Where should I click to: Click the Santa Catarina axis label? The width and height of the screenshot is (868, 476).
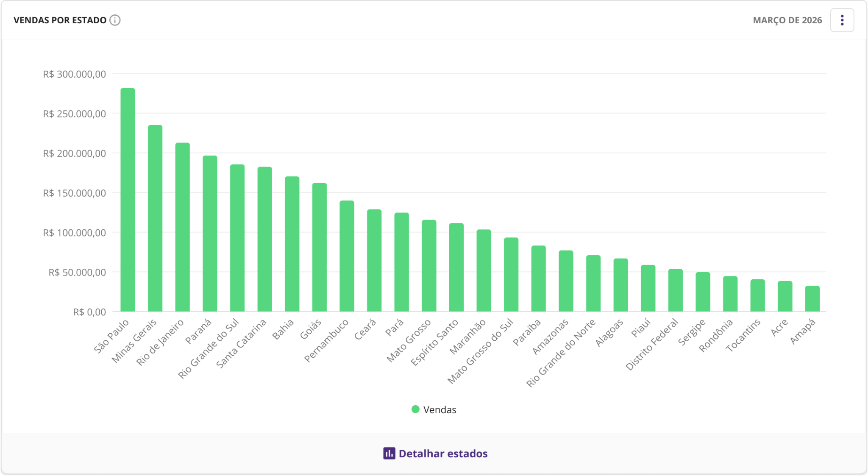[242, 343]
